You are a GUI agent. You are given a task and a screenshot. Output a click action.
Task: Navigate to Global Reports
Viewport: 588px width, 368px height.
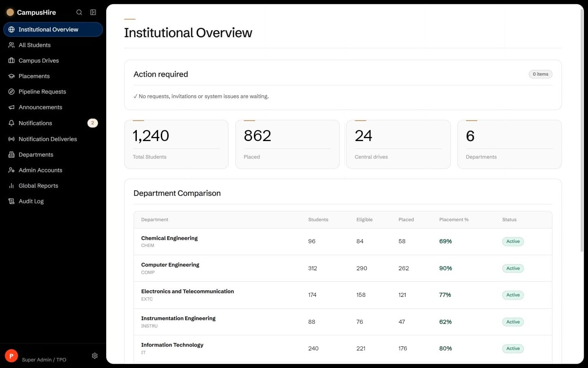click(x=53, y=186)
